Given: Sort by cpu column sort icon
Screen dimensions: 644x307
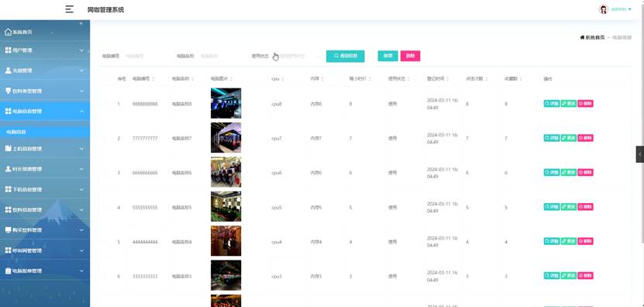Looking at the screenshot, I should 283,78.
